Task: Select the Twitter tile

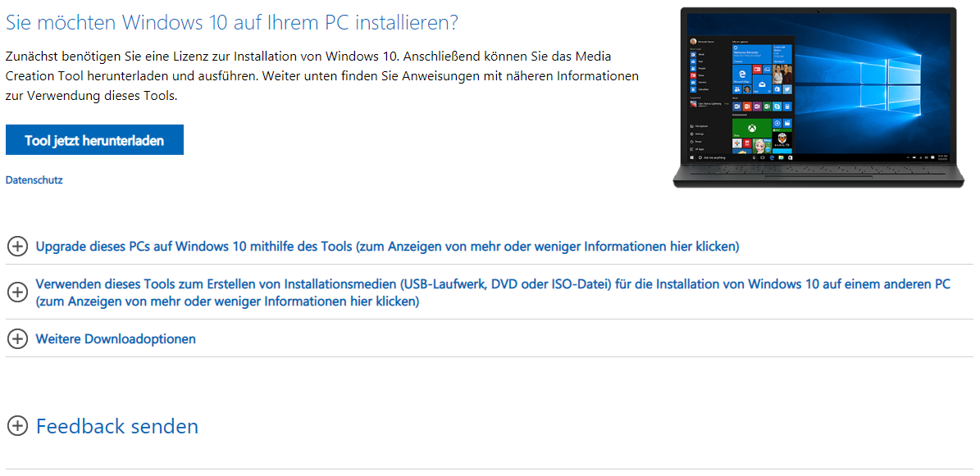Action: click(x=787, y=88)
